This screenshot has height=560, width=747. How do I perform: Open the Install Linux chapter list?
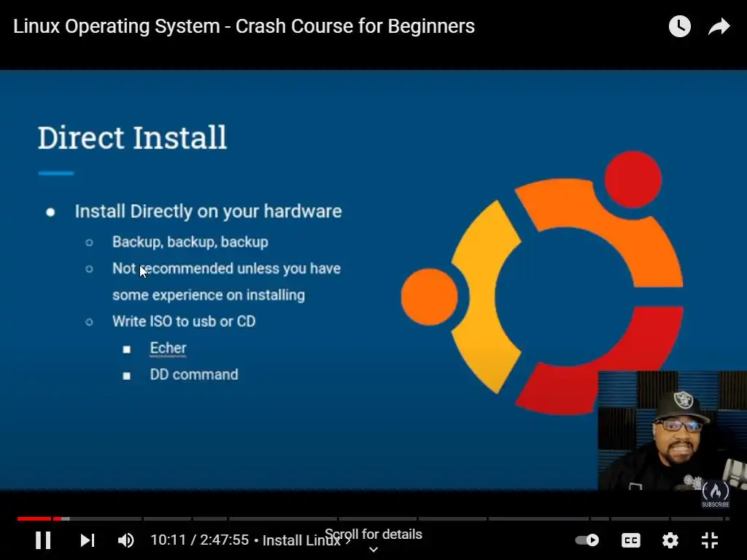306,540
